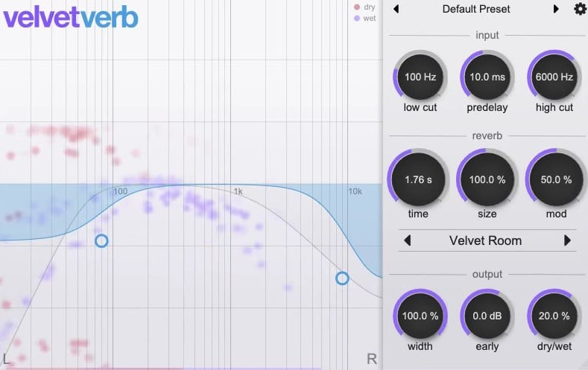Click the time knob showing 1.76 s
Screen dimensions: 588x370
tap(418, 179)
